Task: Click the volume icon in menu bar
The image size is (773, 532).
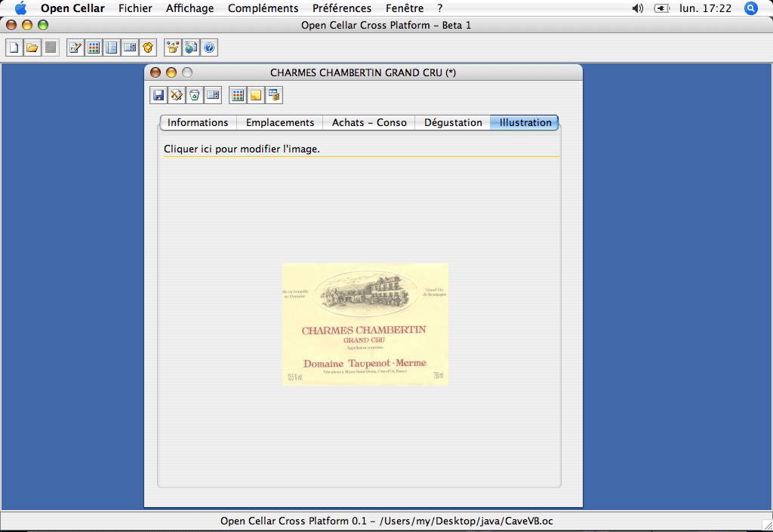Action: [x=637, y=8]
